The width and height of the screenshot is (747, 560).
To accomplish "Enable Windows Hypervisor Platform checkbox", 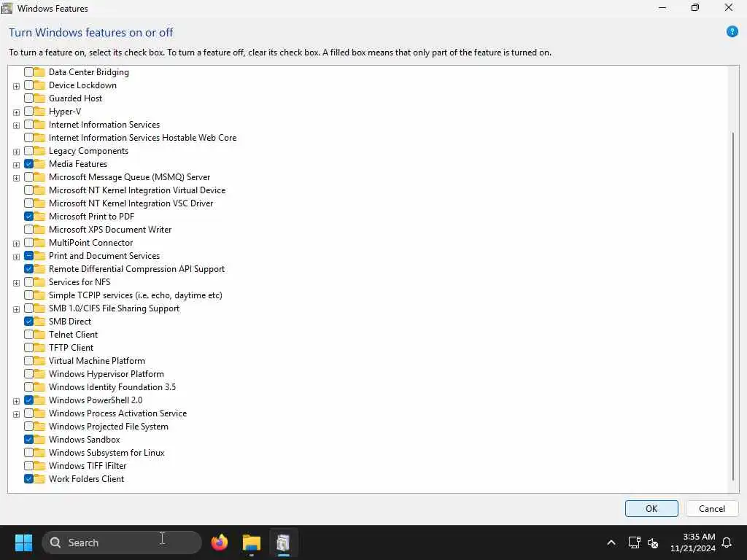I will (x=28, y=374).
